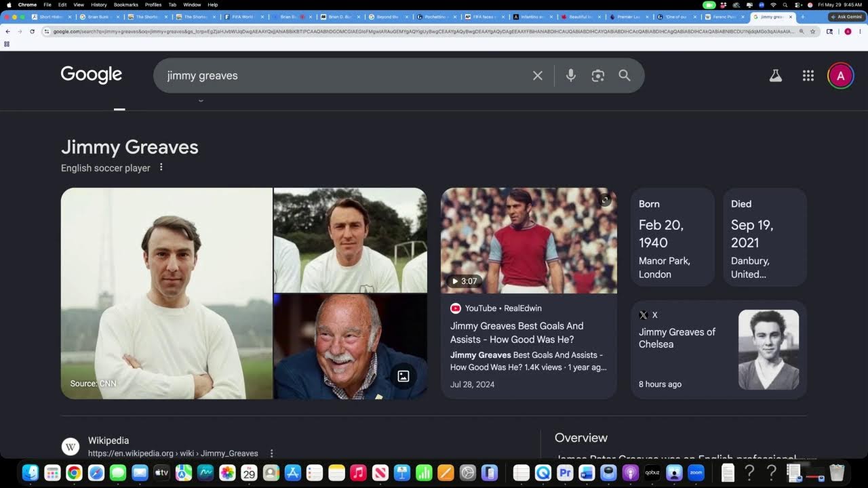Open Safari from the Dock
868x488 pixels.
[96, 472]
